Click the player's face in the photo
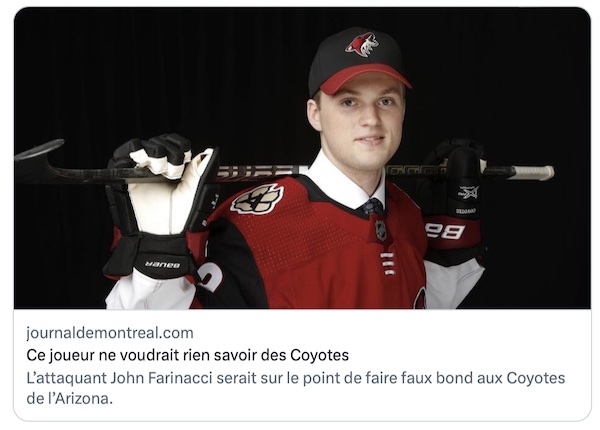The image size is (600, 430). [x=362, y=122]
